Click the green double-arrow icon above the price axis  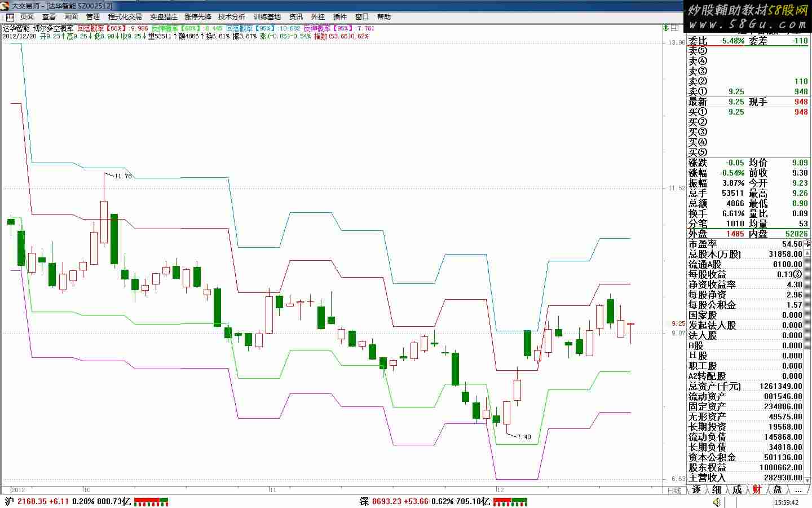click(665, 27)
